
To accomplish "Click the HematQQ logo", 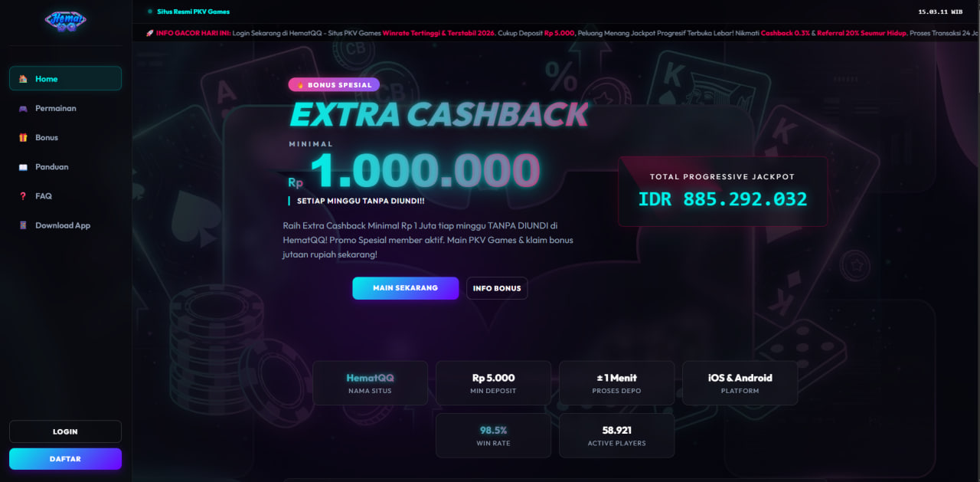I will (x=65, y=21).
